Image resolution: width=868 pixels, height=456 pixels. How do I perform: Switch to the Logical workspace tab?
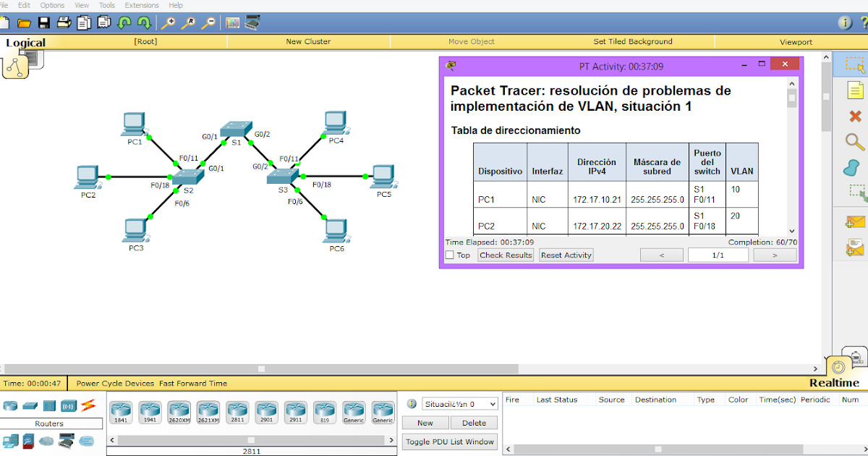click(26, 42)
